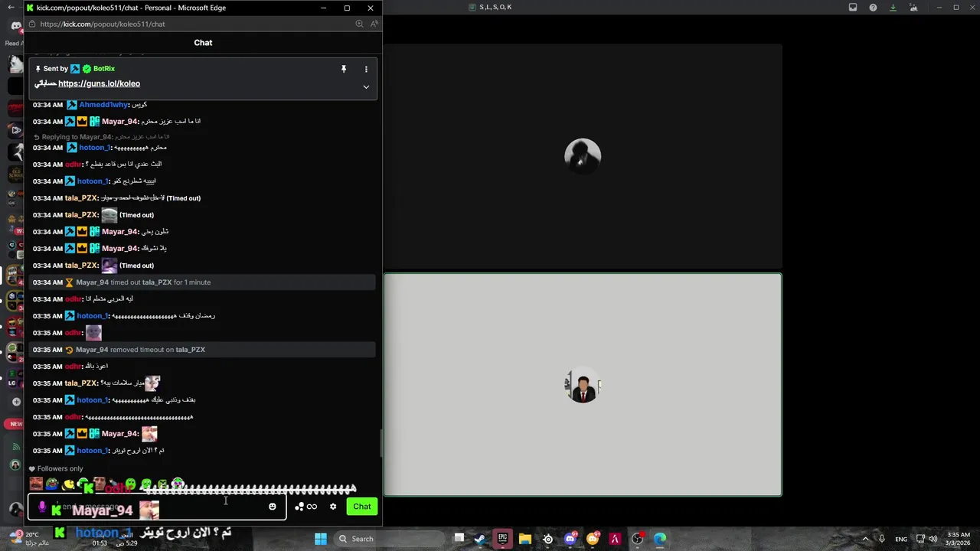Screen dimensions: 980x551
Task: Open Windows Start menu
Action: click(x=321, y=539)
